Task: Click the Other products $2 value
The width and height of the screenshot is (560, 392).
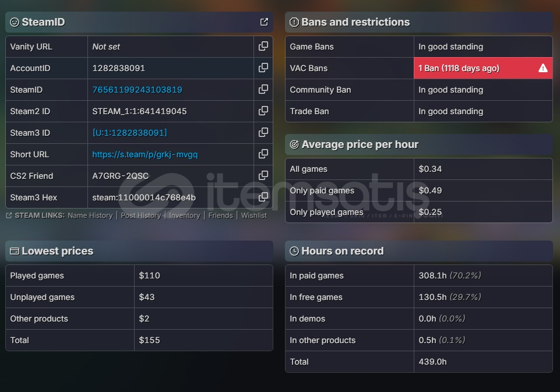Action: pos(144,319)
